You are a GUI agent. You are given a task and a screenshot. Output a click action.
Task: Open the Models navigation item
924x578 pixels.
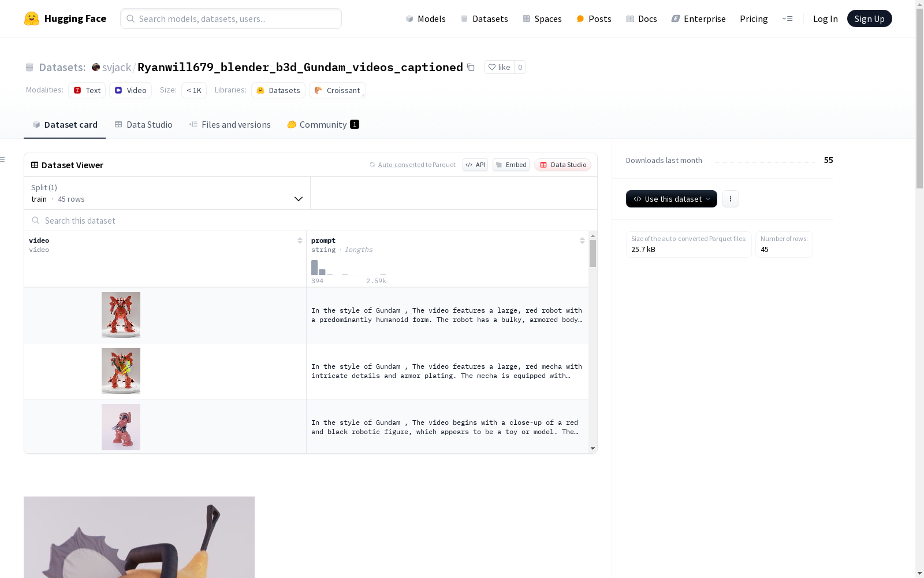coord(426,18)
